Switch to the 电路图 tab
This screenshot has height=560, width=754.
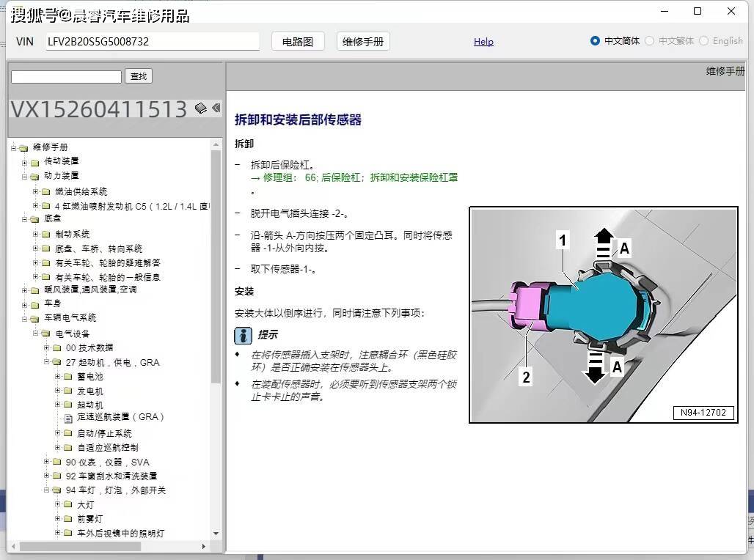click(297, 41)
